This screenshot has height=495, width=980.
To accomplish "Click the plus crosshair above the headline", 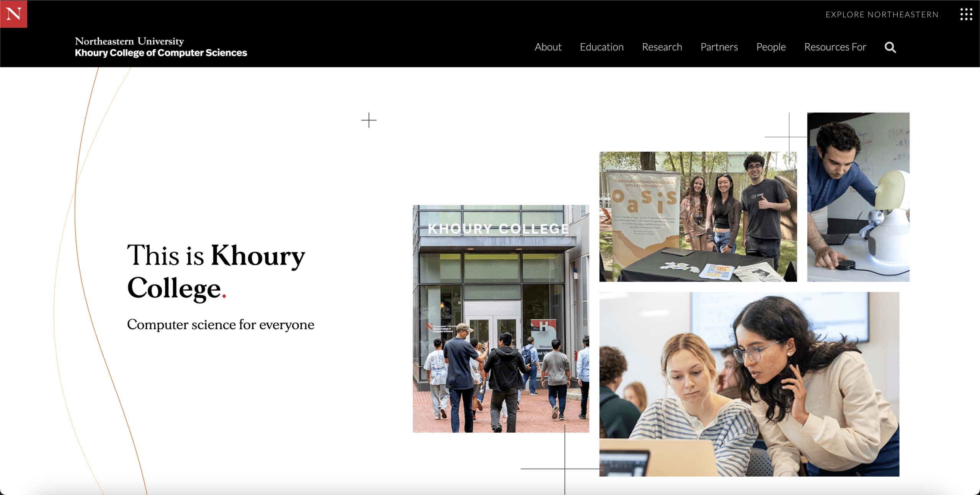I will (369, 120).
